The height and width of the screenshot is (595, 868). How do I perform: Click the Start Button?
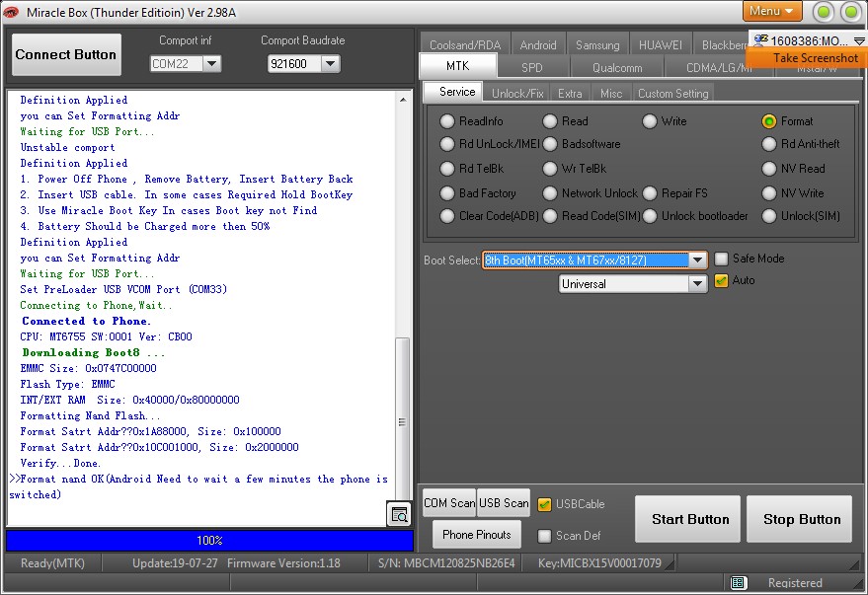tap(689, 519)
